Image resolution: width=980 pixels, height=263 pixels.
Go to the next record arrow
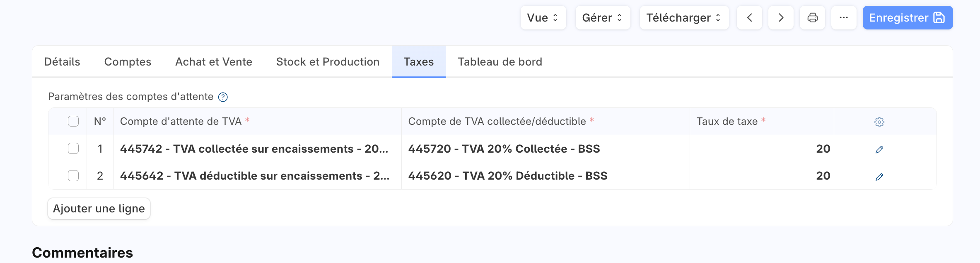(781, 18)
